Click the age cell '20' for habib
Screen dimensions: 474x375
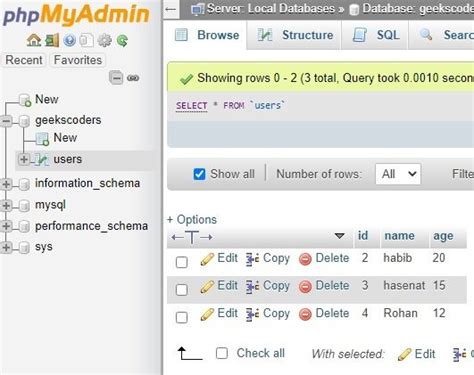tap(439, 258)
